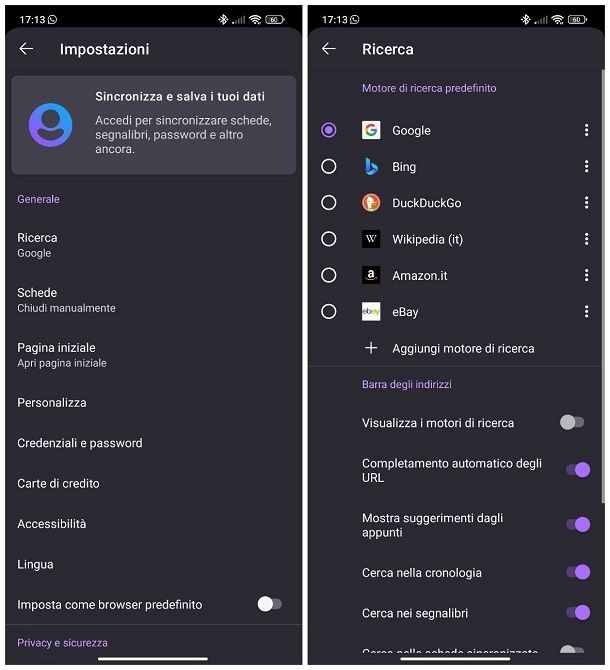Tap Sincronizza e salva i tuoi dati card
Viewport: 610px width, 670px height.
(x=154, y=125)
